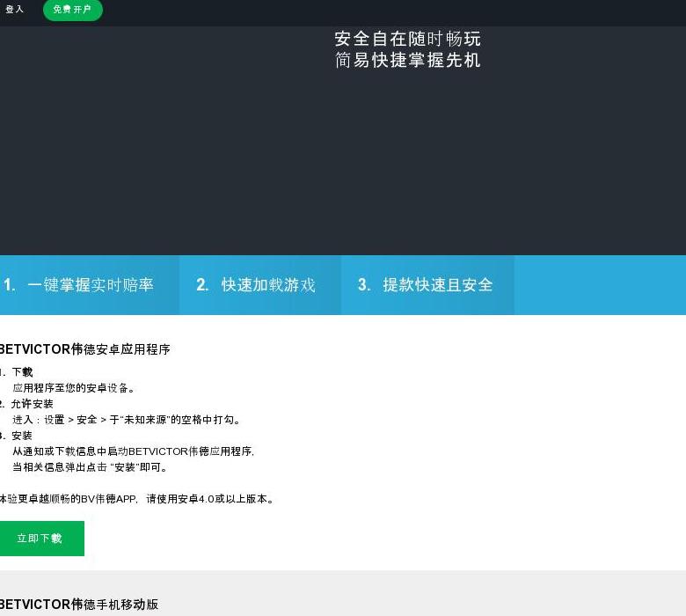Image resolution: width=686 pixels, height=616 pixels.
Task: Select tab 3 提款快速且安全
Action: (427, 285)
